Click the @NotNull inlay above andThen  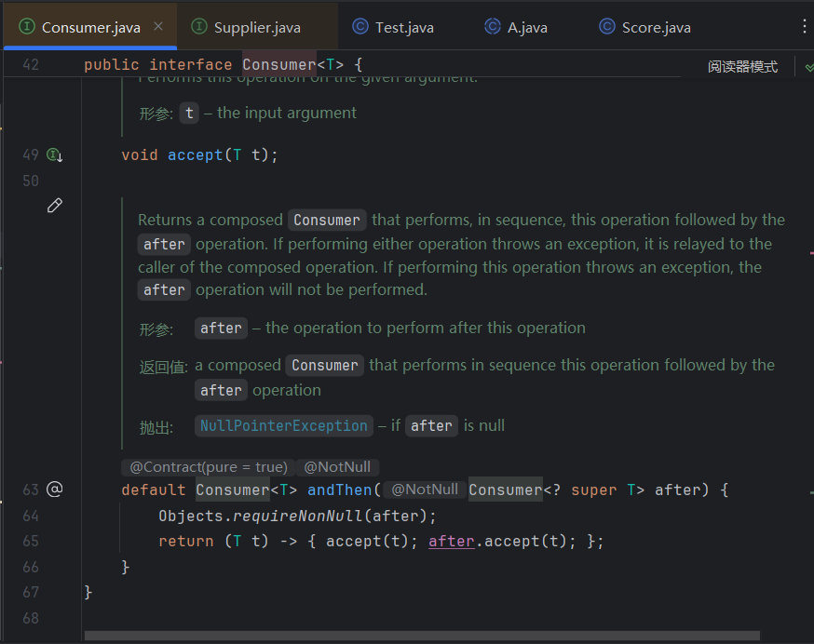(x=337, y=467)
